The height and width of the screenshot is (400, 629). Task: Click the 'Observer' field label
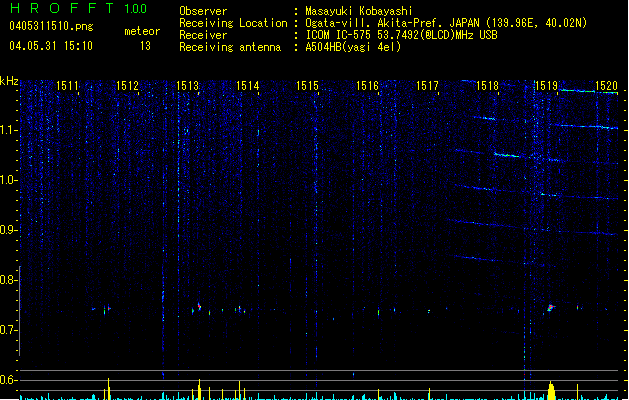pos(203,11)
